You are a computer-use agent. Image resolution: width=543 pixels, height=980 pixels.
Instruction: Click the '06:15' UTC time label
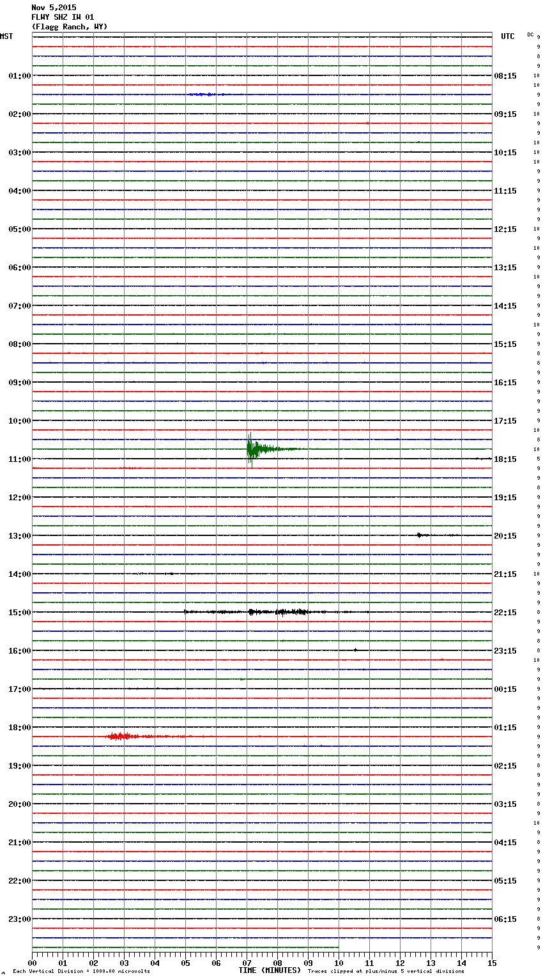click(x=505, y=919)
